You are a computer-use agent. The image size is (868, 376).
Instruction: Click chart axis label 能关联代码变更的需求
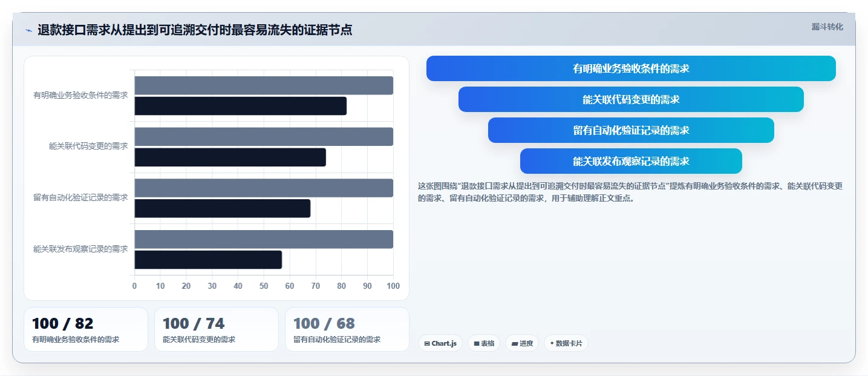coord(88,146)
